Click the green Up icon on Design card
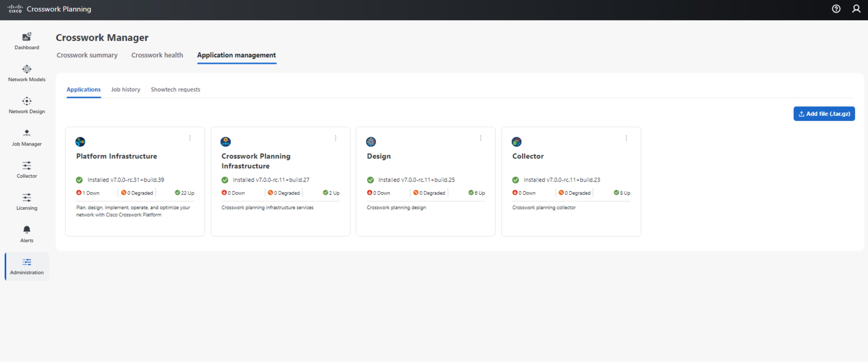This screenshot has height=362, width=868. pos(471,193)
